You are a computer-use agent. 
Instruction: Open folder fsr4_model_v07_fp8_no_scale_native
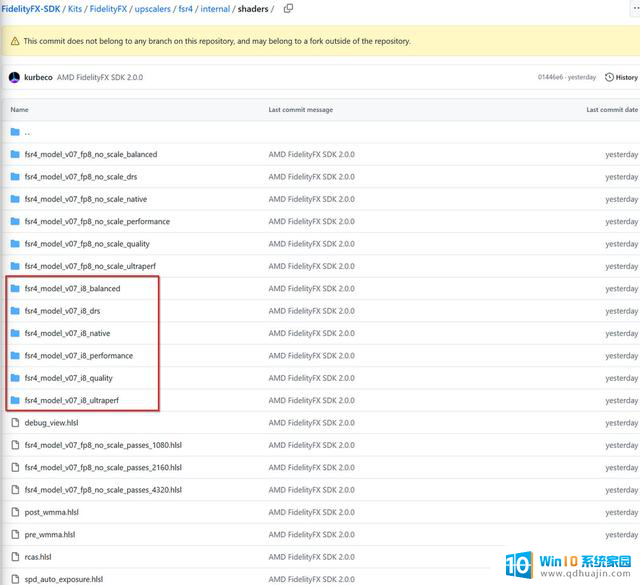[86, 199]
